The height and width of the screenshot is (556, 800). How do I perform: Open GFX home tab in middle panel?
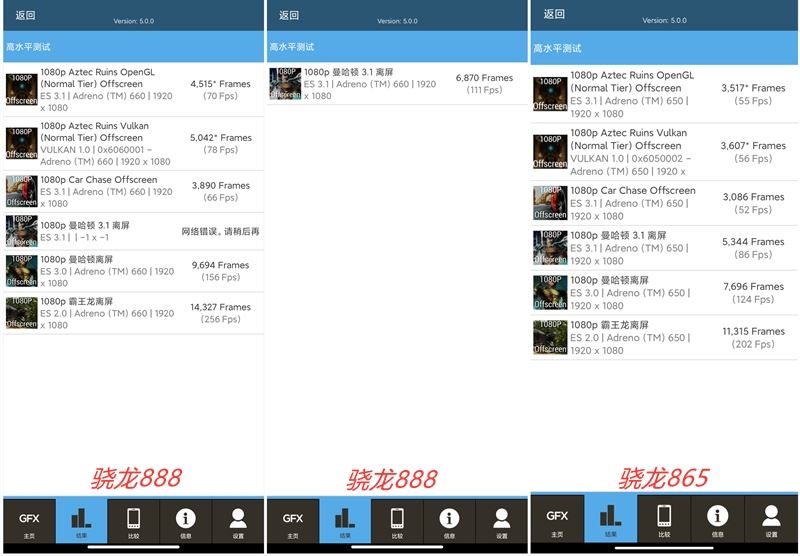tap(293, 521)
